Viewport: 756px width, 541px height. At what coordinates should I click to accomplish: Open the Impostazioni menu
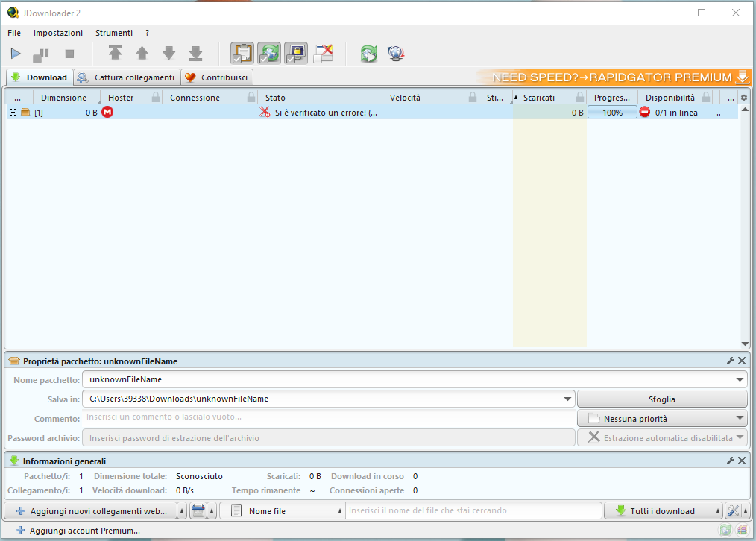coord(58,33)
